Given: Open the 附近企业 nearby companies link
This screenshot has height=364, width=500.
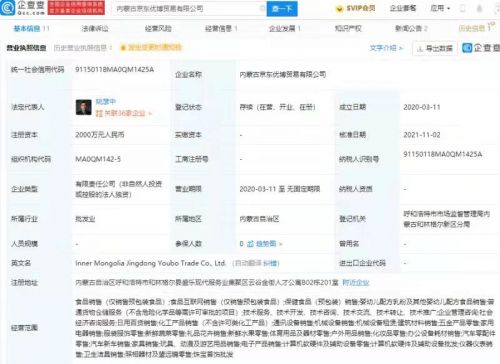Looking at the screenshot, I should coord(356,283).
